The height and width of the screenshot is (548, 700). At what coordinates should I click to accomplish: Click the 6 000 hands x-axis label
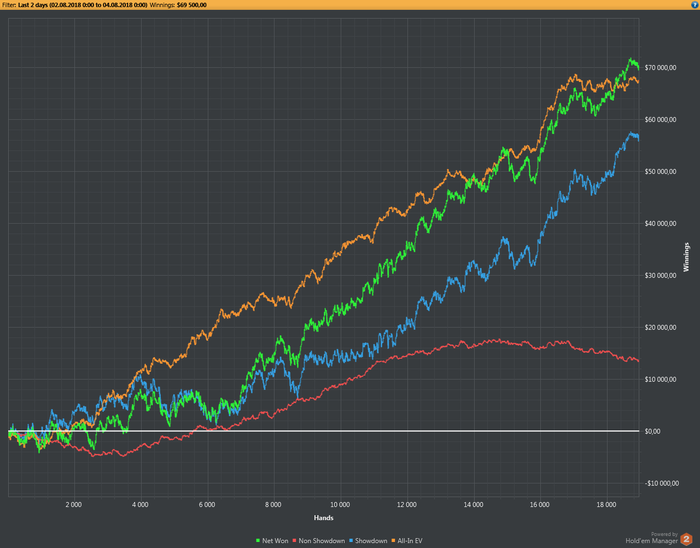tap(207, 505)
